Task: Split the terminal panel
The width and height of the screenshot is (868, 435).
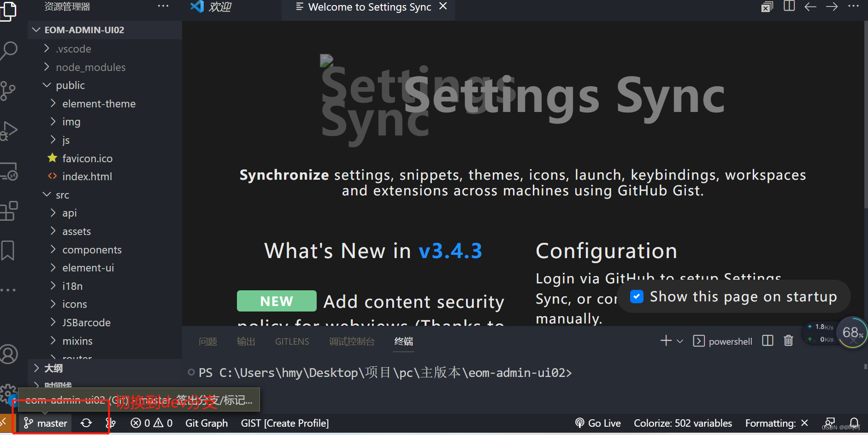Action: click(768, 341)
